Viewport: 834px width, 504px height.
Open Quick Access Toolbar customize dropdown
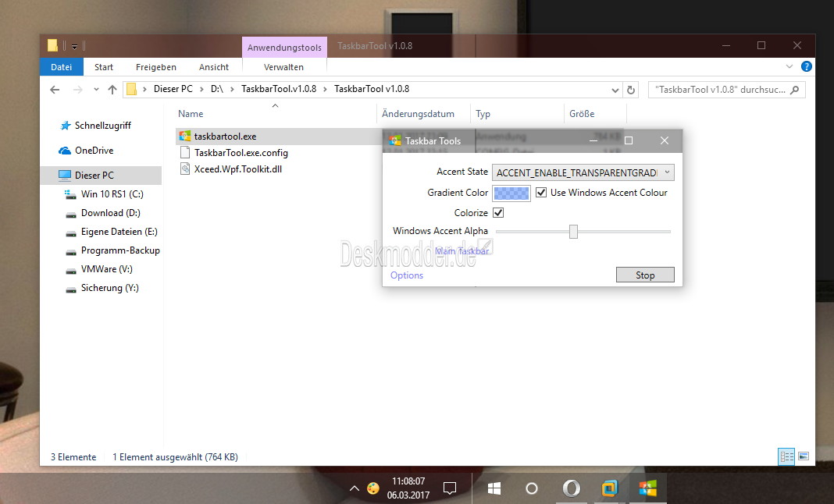click(x=74, y=47)
